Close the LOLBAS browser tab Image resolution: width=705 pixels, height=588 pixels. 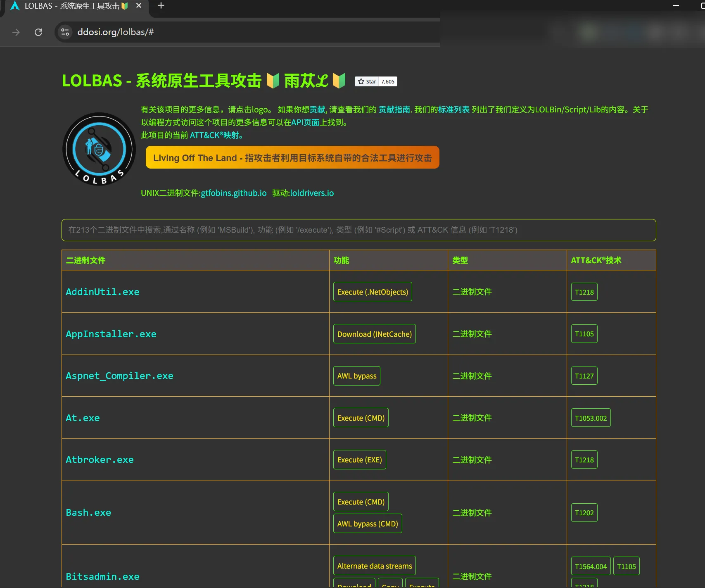pyautogui.click(x=139, y=6)
